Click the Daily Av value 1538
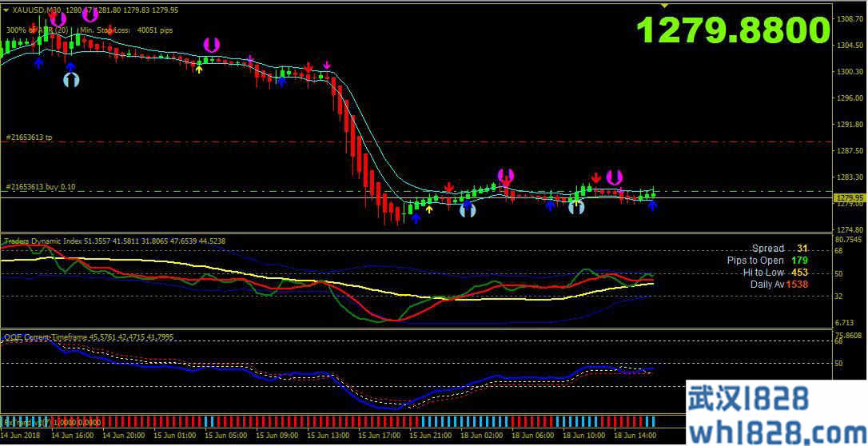The height and width of the screenshot is (446, 868). (796, 284)
